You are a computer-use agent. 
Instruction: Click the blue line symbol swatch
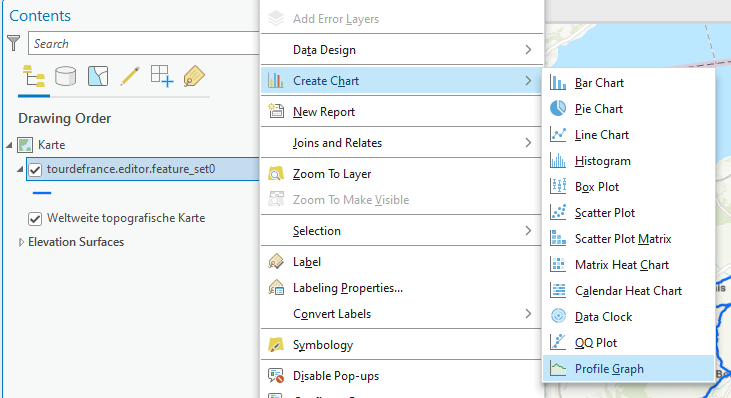(x=42, y=192)
